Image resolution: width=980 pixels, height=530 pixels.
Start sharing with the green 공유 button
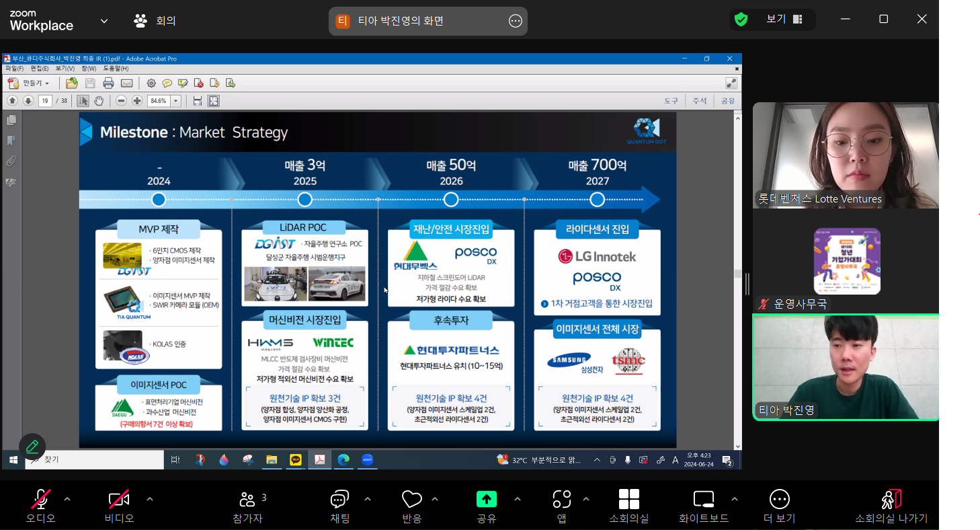pos(487,506)
